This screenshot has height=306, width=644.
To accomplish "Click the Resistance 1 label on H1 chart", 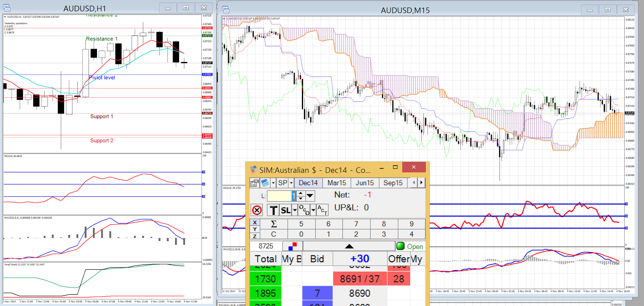I will tap(102, 39).
